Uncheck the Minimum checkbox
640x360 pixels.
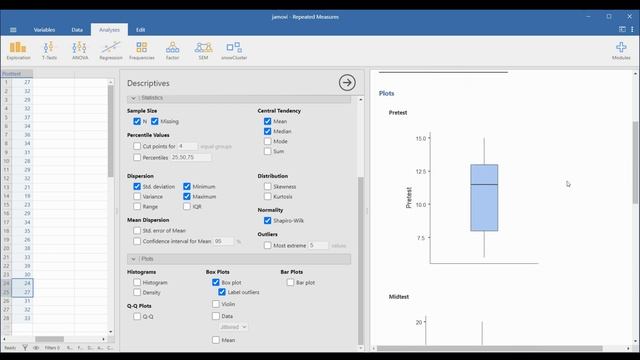click(x=187, y=187)
